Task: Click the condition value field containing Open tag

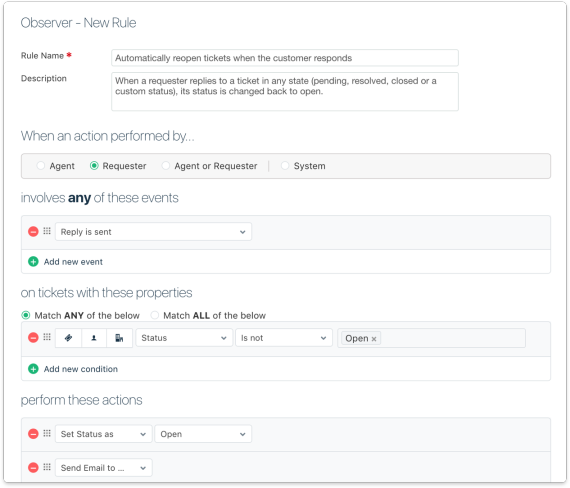Action: pos(431,338)
